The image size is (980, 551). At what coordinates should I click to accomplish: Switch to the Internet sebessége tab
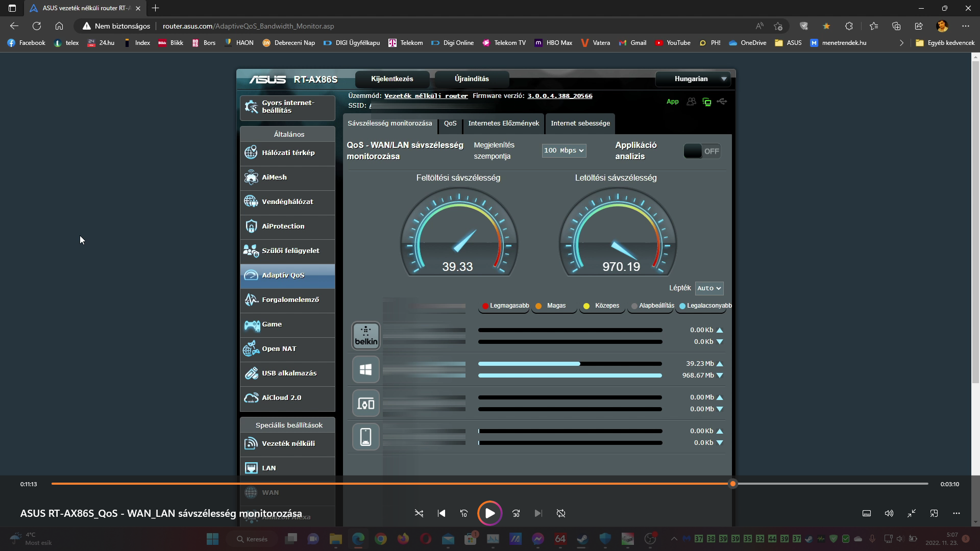pos(580,123)
